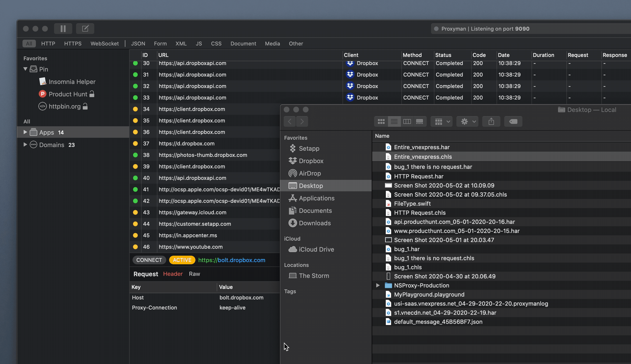
Task: Expand the NSProxy-Production folder
Action: click(x=378, y=285)
